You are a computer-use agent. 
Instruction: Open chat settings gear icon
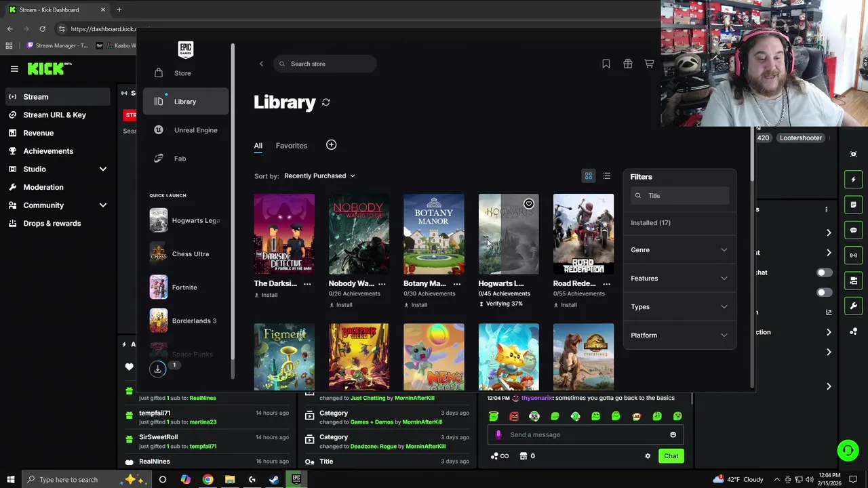click(x=648, y=456)
